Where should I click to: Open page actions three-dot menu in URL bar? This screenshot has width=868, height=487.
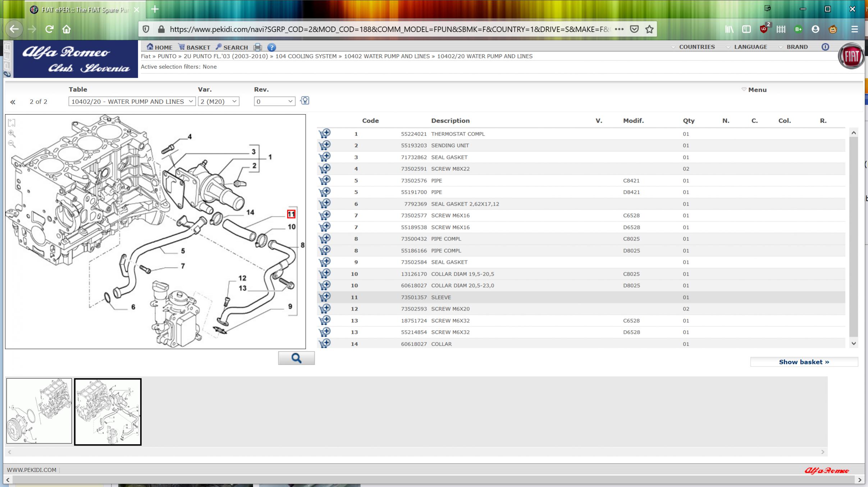[x=619, y=29]
